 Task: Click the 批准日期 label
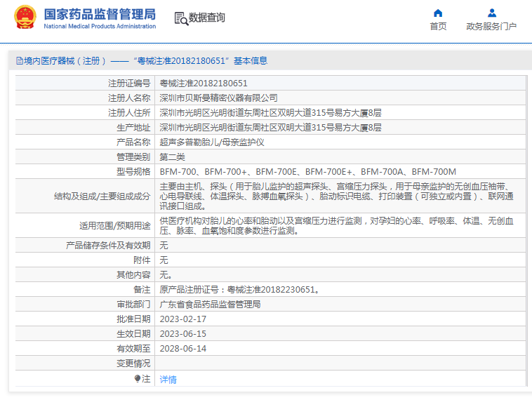[133, 319]
